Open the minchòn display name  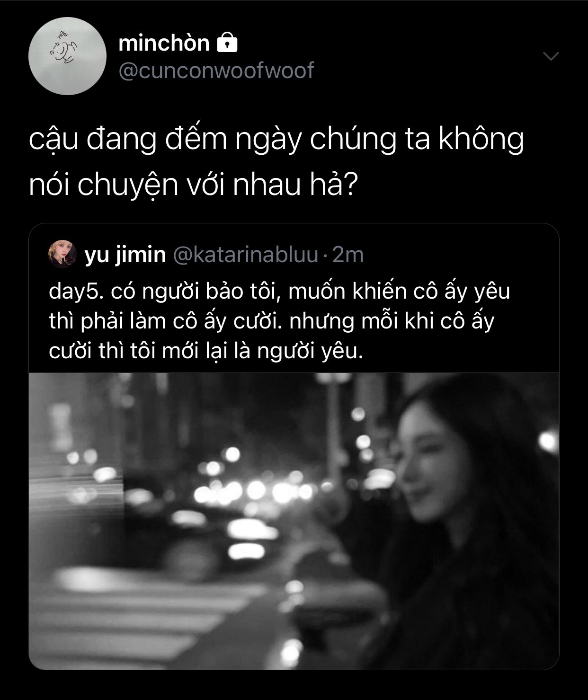click(164, 43)
